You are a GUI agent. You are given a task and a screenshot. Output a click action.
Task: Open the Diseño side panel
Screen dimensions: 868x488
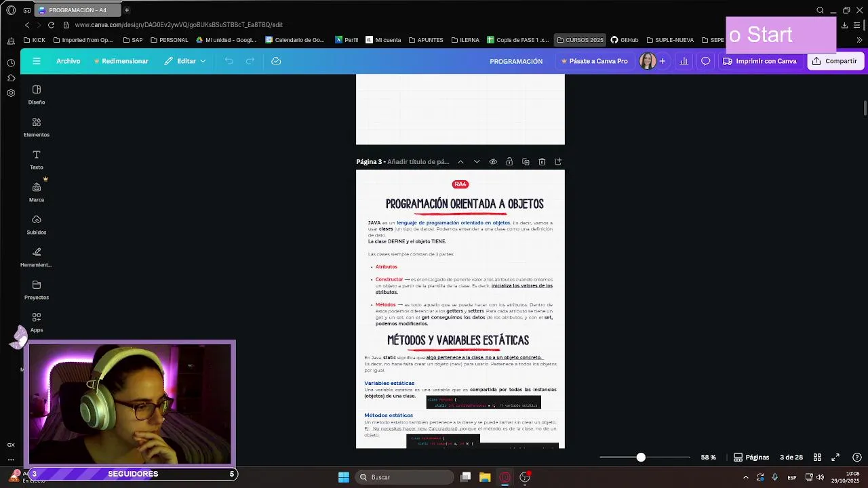click(37, 95)
